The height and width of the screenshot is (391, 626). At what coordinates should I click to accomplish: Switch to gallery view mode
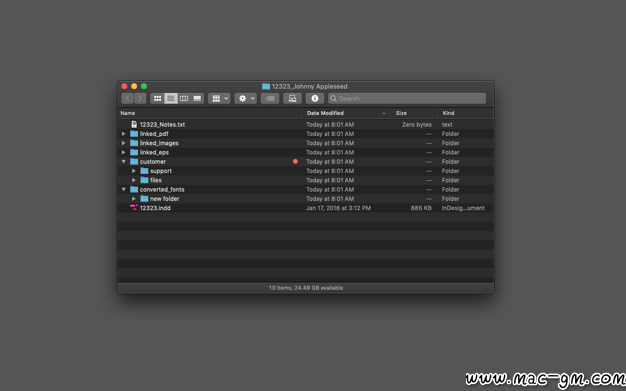[197, 98]
